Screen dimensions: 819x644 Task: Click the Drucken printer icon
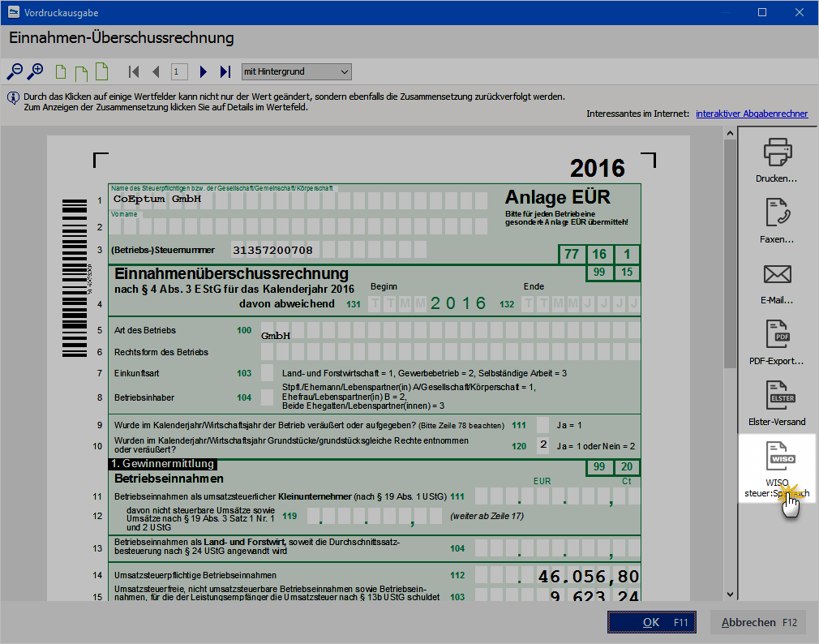click(778, 152)
